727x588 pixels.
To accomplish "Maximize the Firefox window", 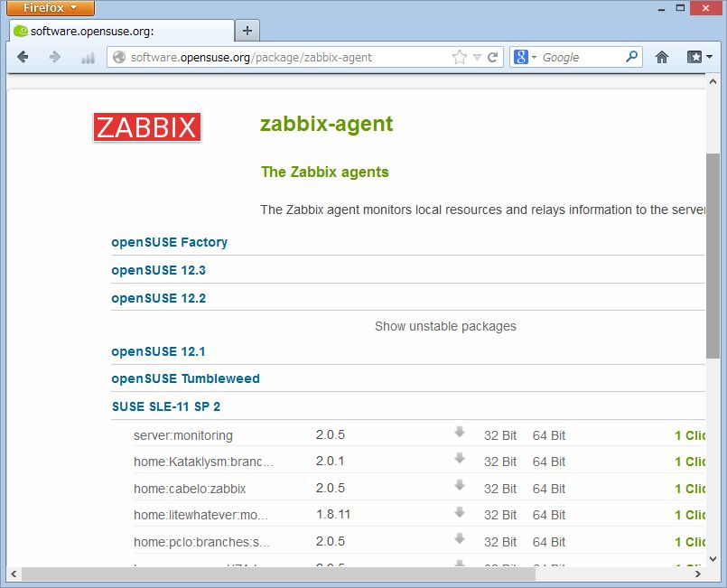I will click(680, 8).
